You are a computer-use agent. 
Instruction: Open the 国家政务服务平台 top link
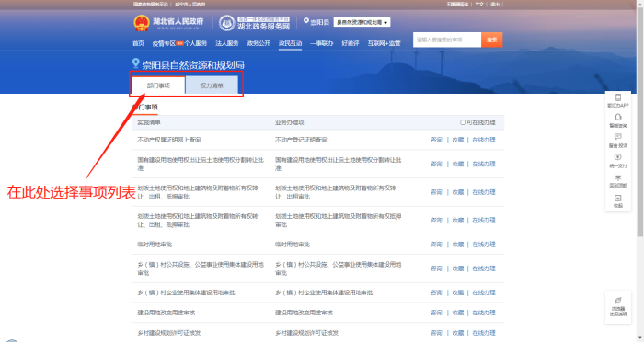click(x=151, y=4)
